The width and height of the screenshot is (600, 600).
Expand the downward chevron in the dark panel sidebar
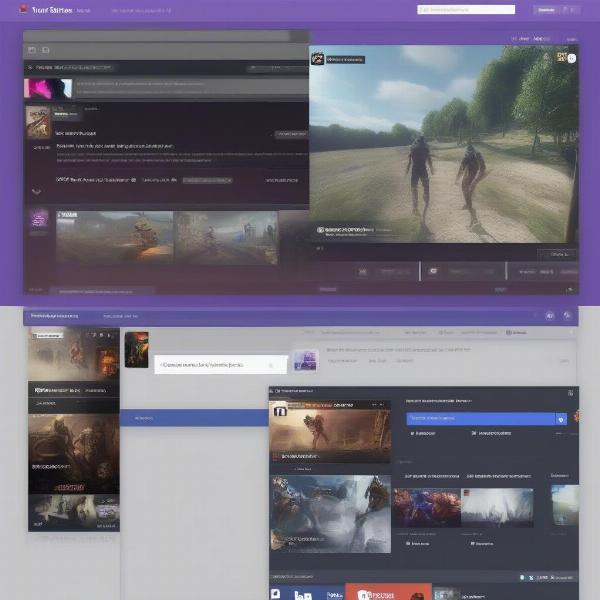tap(36, 191)
